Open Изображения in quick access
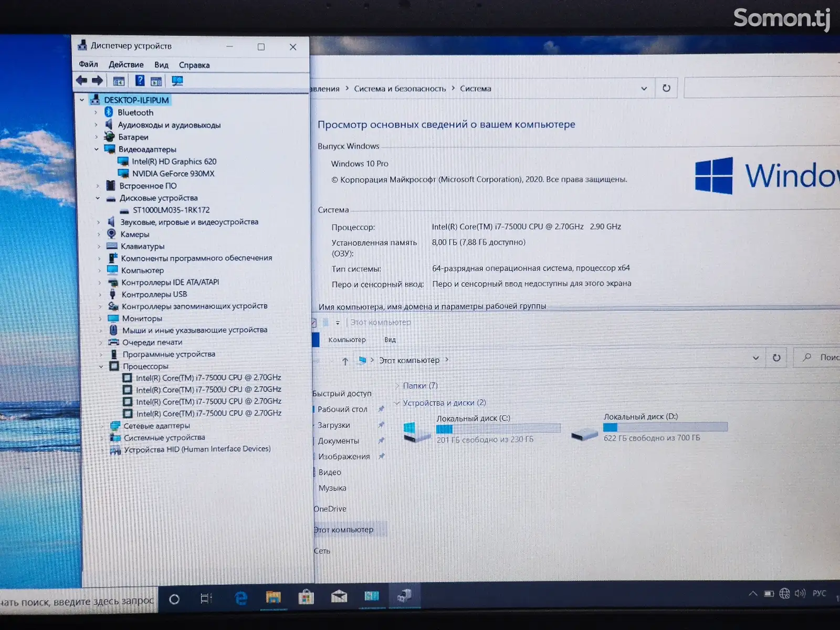 tap(344, 457)
